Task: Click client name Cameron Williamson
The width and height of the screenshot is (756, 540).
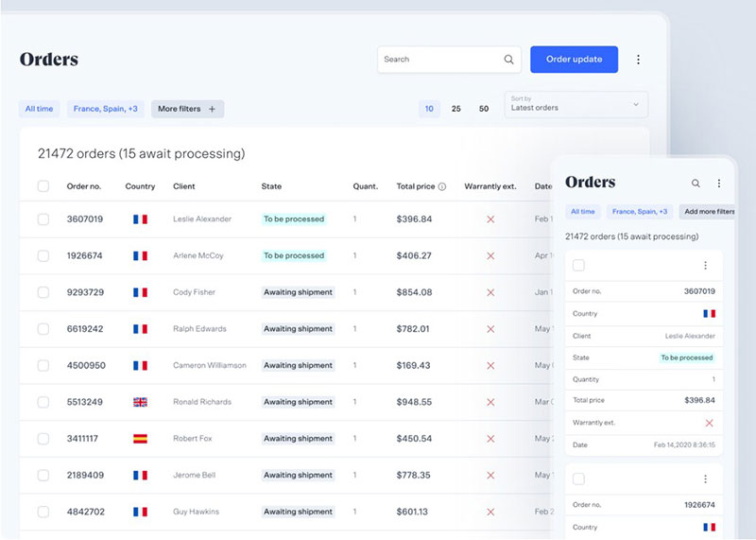Action: (x=210, y=366)
